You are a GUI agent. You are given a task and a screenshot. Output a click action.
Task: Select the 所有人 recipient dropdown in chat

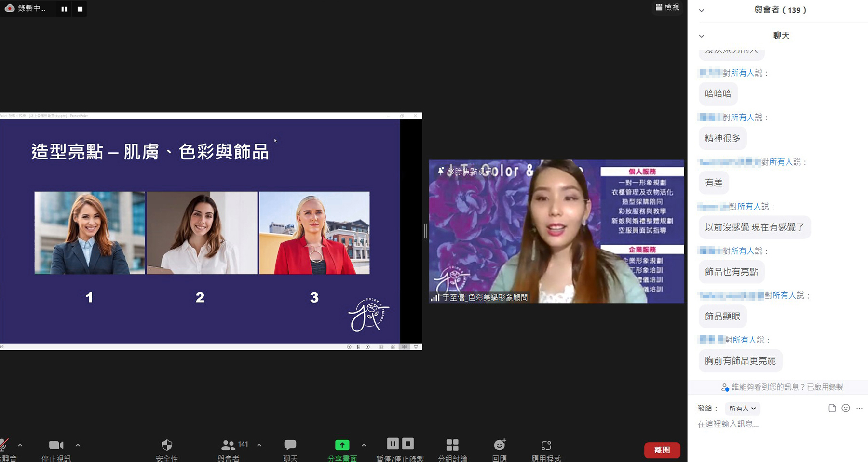[x=742, y=409]
